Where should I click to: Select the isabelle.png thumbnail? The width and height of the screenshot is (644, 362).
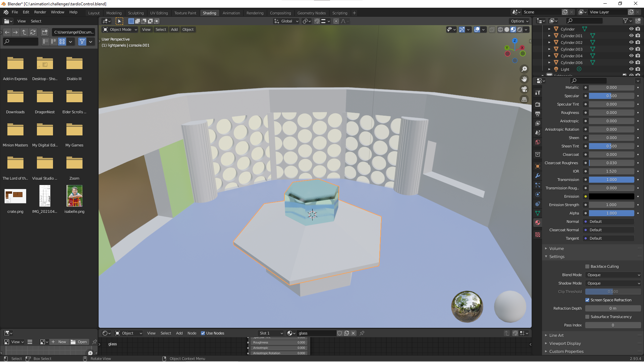coord(74,196)
